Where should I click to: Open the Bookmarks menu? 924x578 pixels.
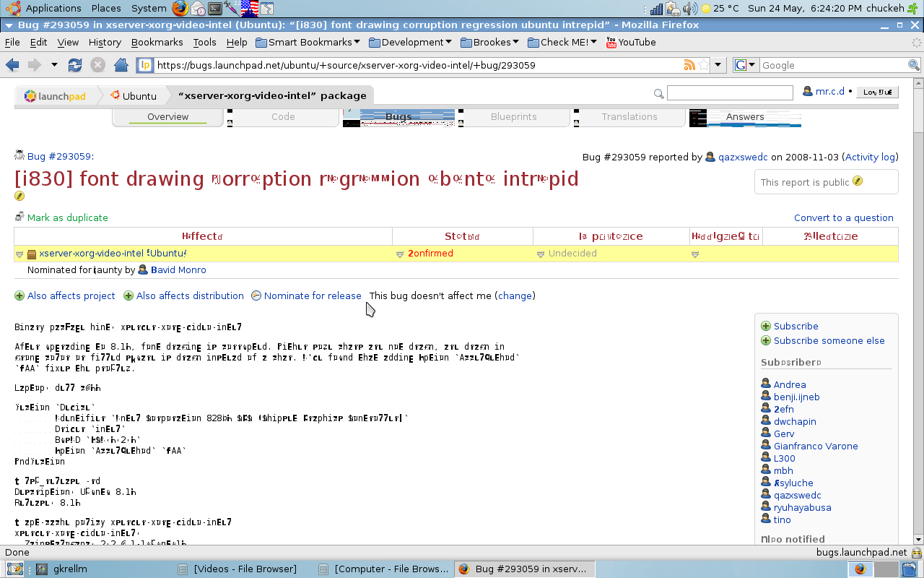pos(157,42)
